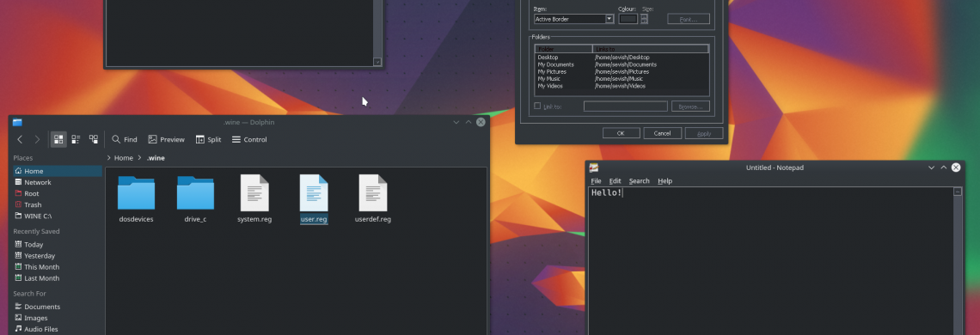The width and height of the screenshot is (980, 335).
Task: Switch Dolphin to Icons view mode
Action: tap(58, 139)
